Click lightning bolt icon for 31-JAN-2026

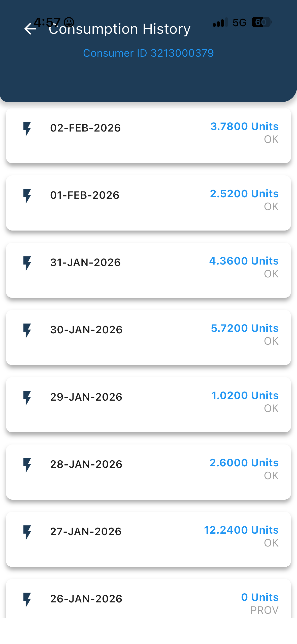[27, 264]
